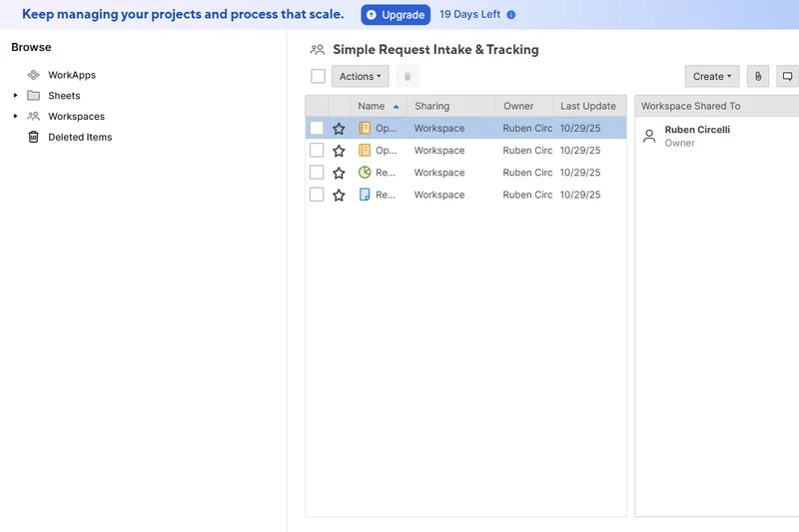The width and height of the screenshot is (799, 532).
Task: Click Workspace sharing cell in highlighted row
Action: coord(439,129)
